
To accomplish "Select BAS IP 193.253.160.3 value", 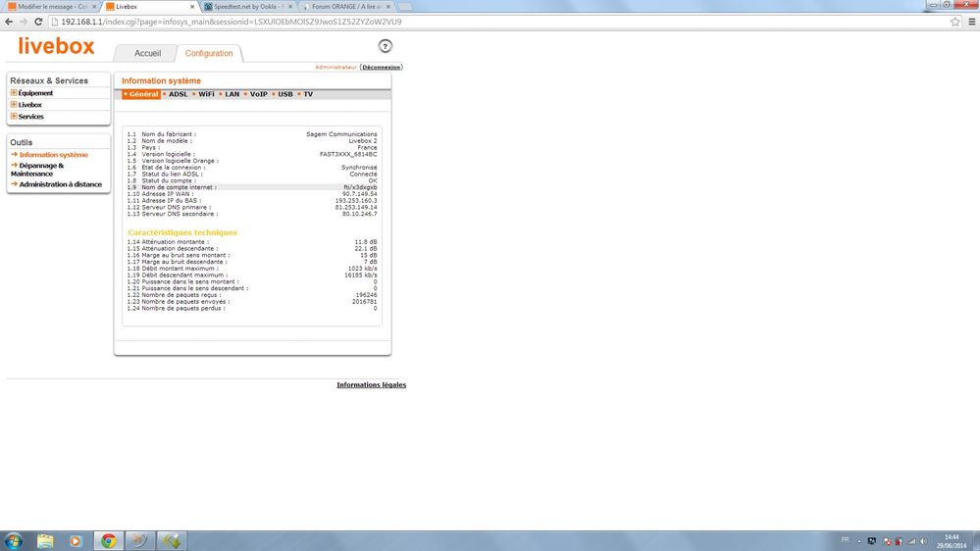I will coord(356,201).
